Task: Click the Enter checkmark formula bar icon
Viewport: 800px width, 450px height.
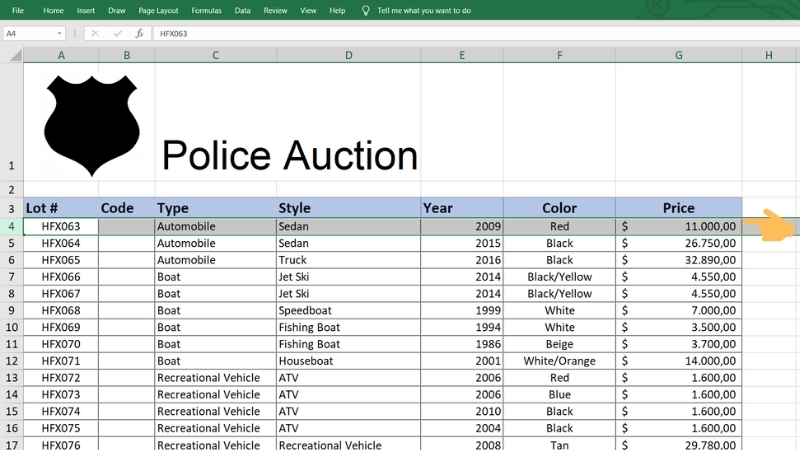Action: 118,34
